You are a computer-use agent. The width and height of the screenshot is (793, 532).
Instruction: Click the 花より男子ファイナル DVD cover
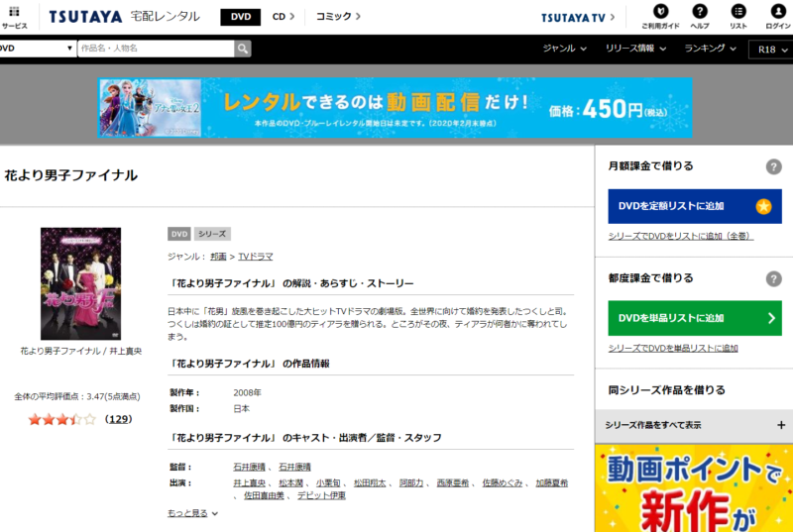point(81,283)
